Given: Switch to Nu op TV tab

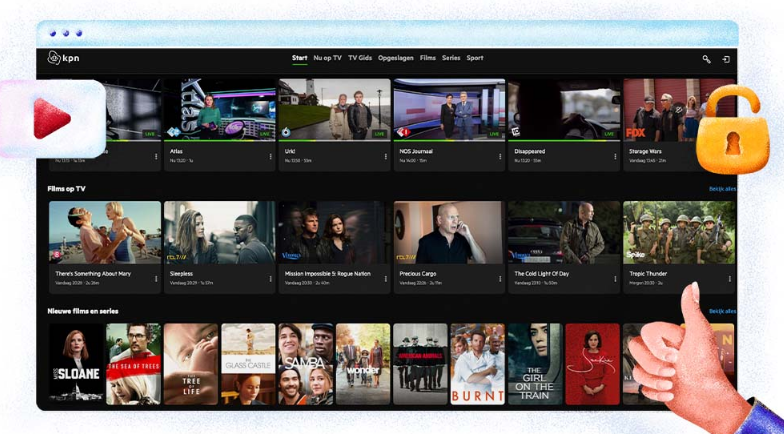Looking at the screenshot, I should [328, 58].
